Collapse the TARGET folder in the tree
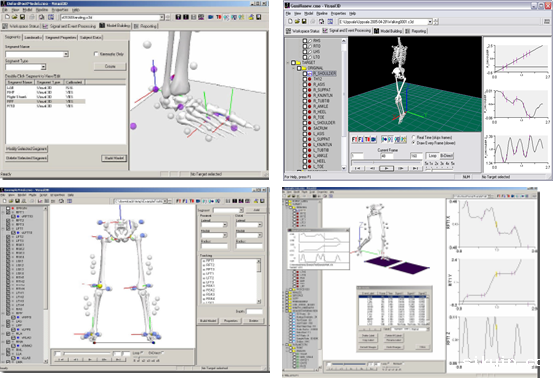 coord(288,63)
